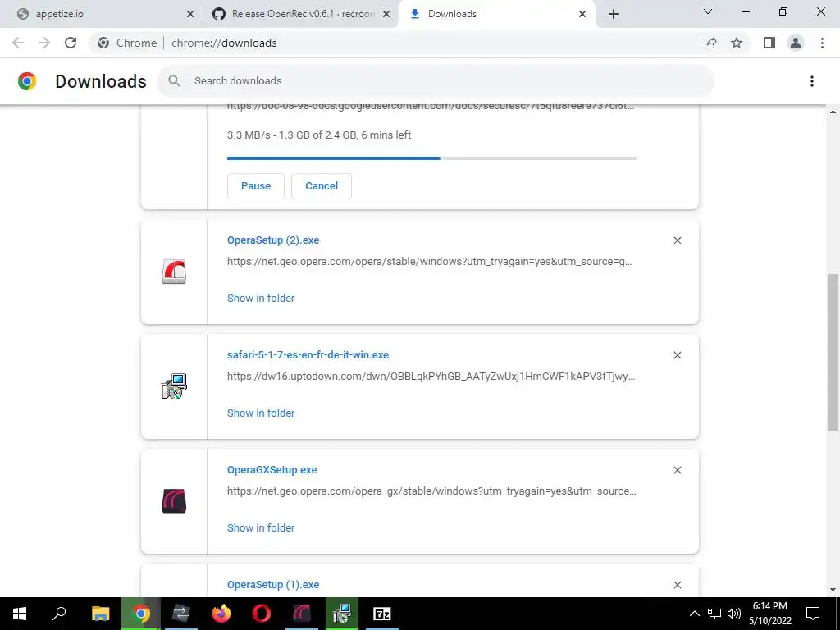This screenshot has width=840, height=630.
Task: Reload the Chrome downloads page
Action: [71, 43]
